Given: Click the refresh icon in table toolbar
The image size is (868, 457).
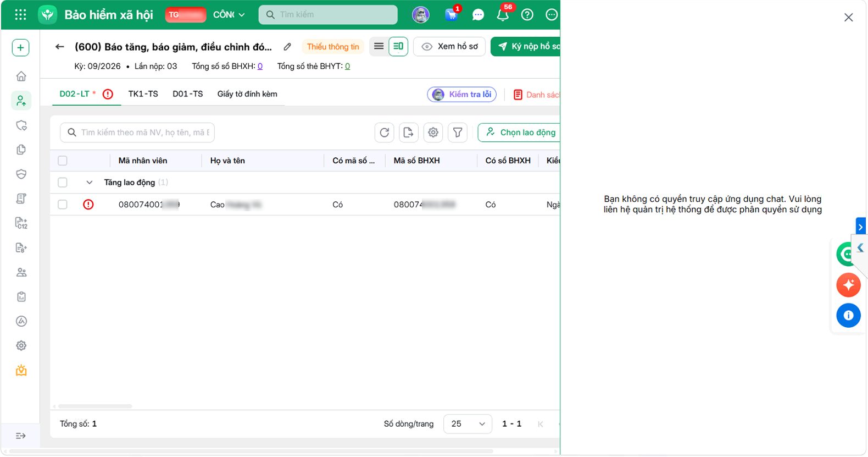Looking at the screenshot, I should [385, 133].
